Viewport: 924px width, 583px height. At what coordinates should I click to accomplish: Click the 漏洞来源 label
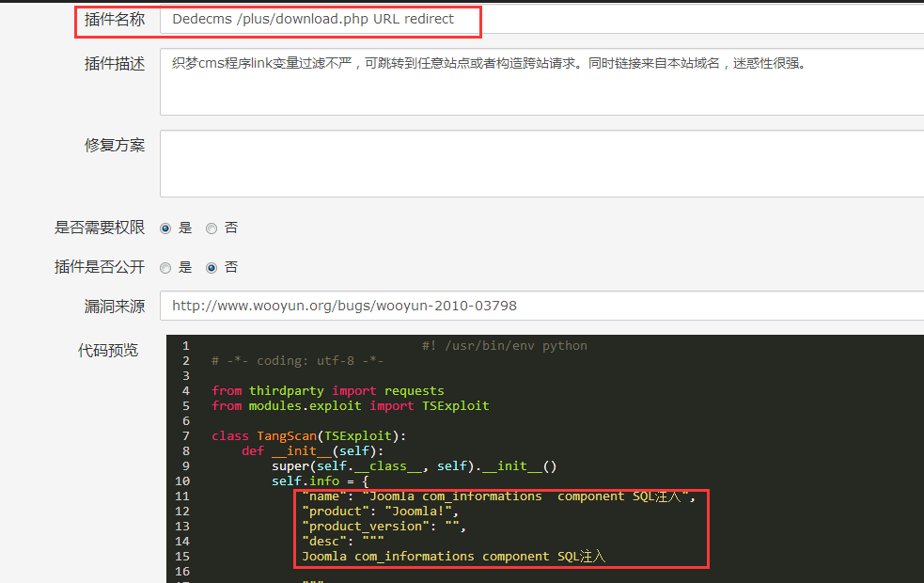(x=115, y=307)
